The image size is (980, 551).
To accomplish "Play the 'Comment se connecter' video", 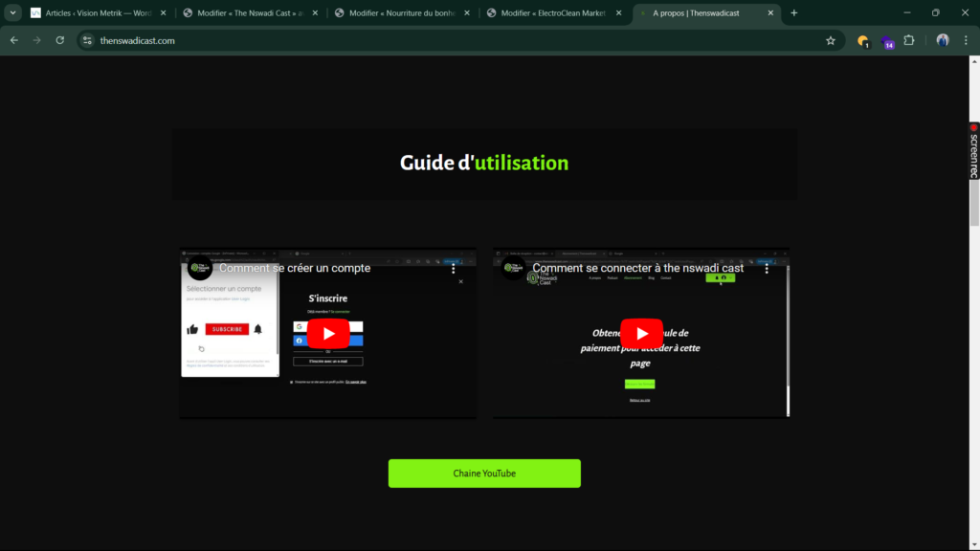I will [x=642, y=334].
